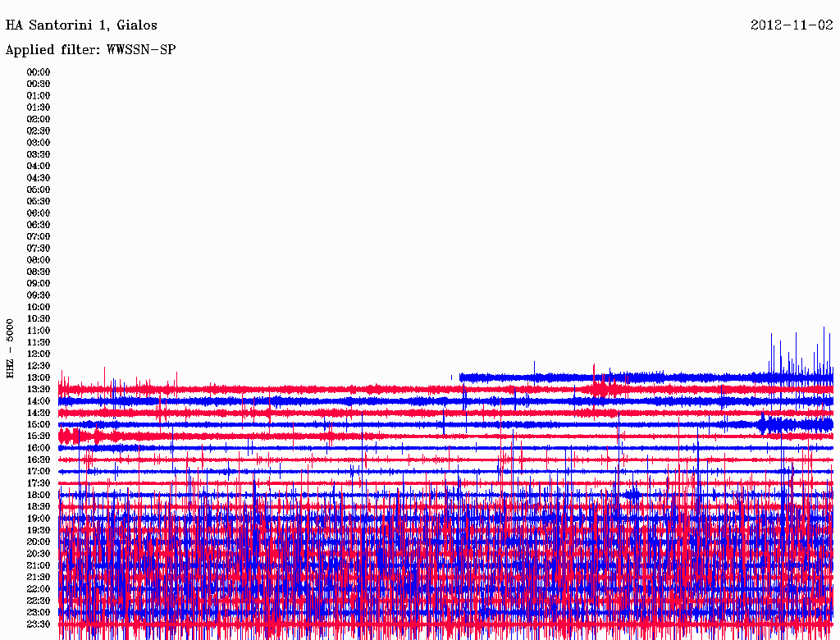The image size is (840, 640).
Task: Select the 07:30 time row label
Action: (39, 249)
